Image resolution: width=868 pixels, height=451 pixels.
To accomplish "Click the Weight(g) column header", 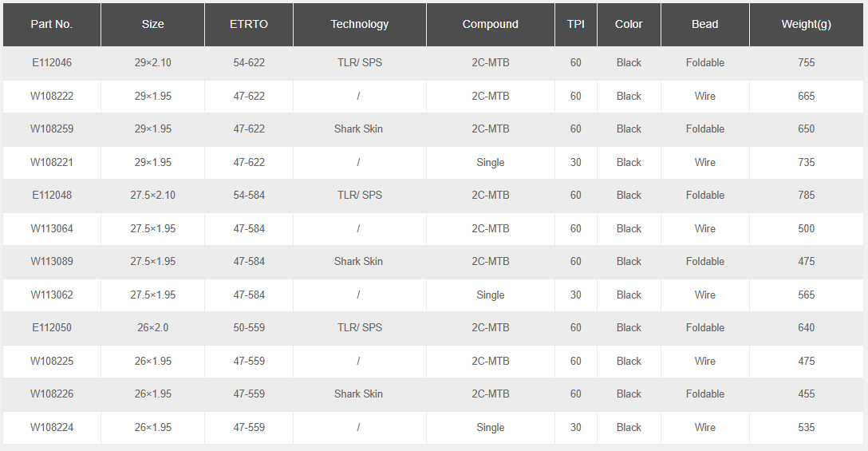I will click(806, 24).
